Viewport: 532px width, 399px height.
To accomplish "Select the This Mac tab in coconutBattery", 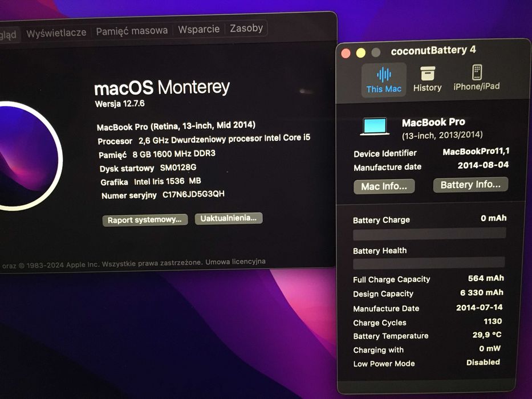I will [x=384, y=80].
